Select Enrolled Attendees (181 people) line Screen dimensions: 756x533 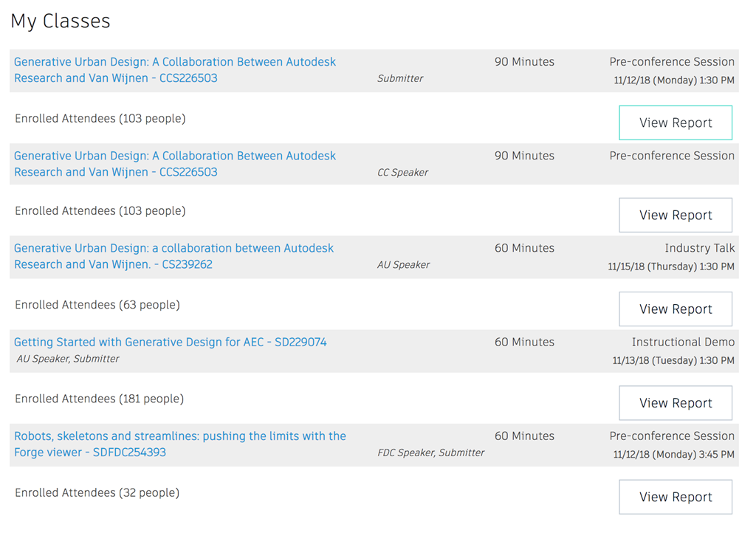[99, 399]
